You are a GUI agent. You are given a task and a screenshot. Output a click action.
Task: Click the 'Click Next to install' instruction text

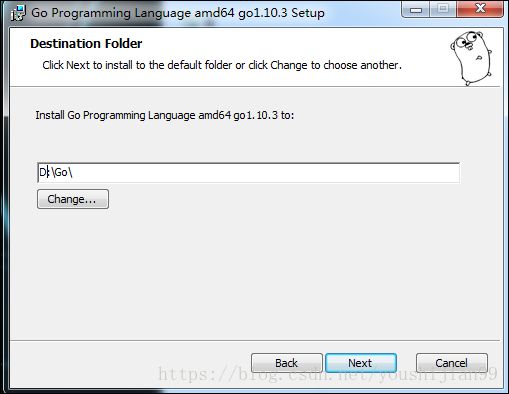tap(222, 65)
